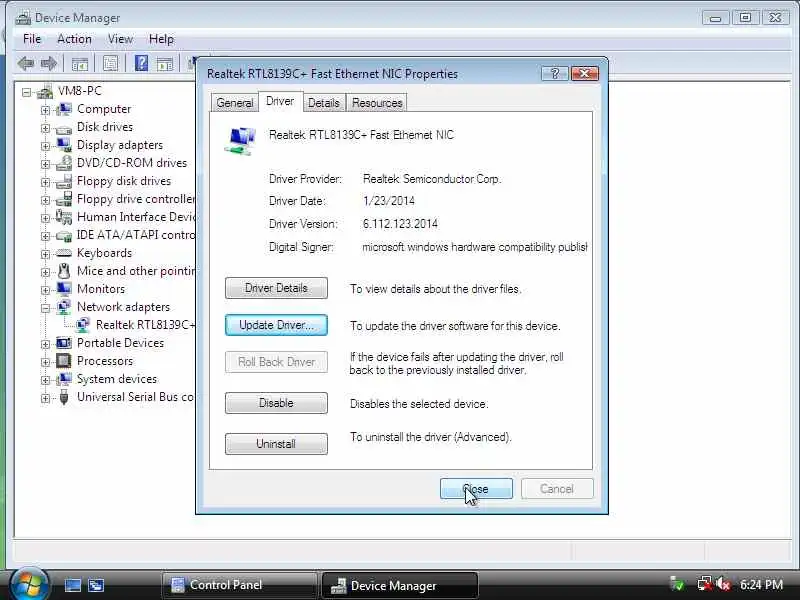The image size is (800, 600).
Task: Click the Switch between windows quick launch icon
Action: pyautogui.click(x=95, y=585)
